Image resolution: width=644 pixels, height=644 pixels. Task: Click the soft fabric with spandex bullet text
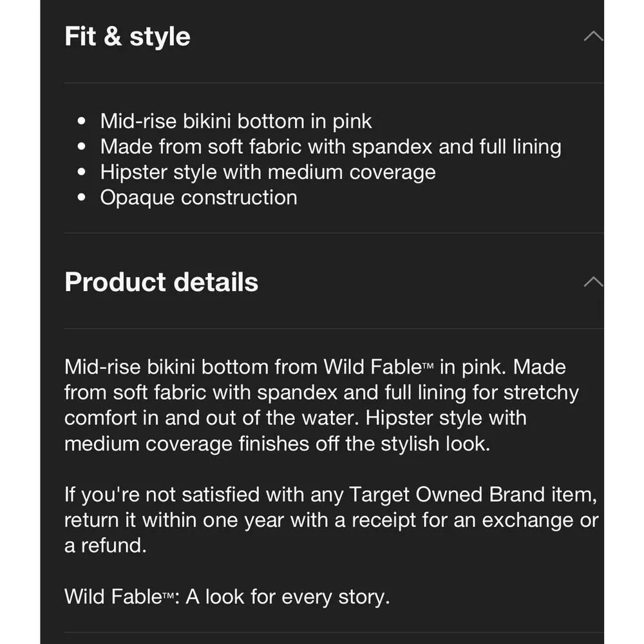click(x=330, y=147)
